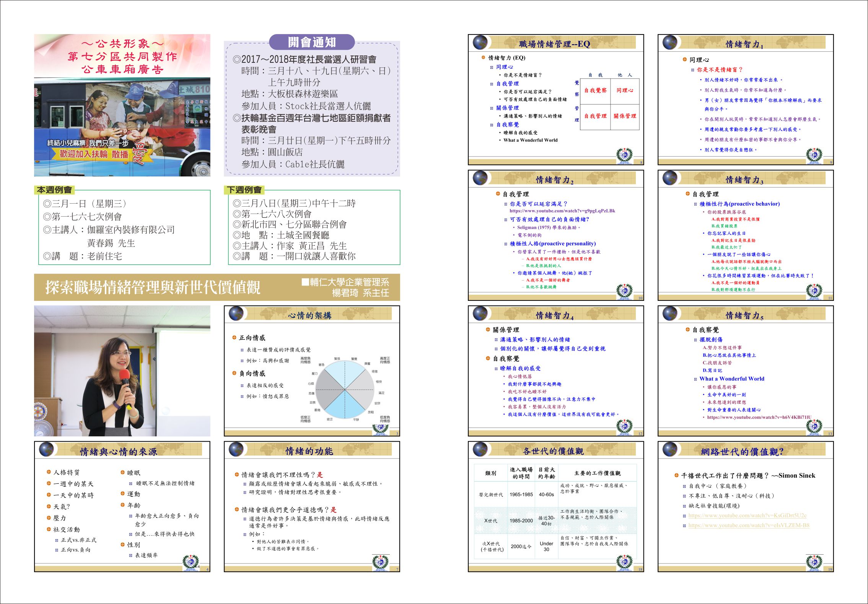Screen dimensions: 868x604
Task: Click the 1965-1985 table cell
Action: 521,495
